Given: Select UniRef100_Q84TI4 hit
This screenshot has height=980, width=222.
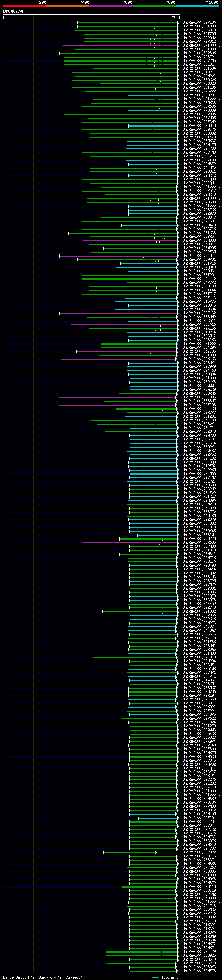Looking at the screenshot, I should tap(199, 428).
